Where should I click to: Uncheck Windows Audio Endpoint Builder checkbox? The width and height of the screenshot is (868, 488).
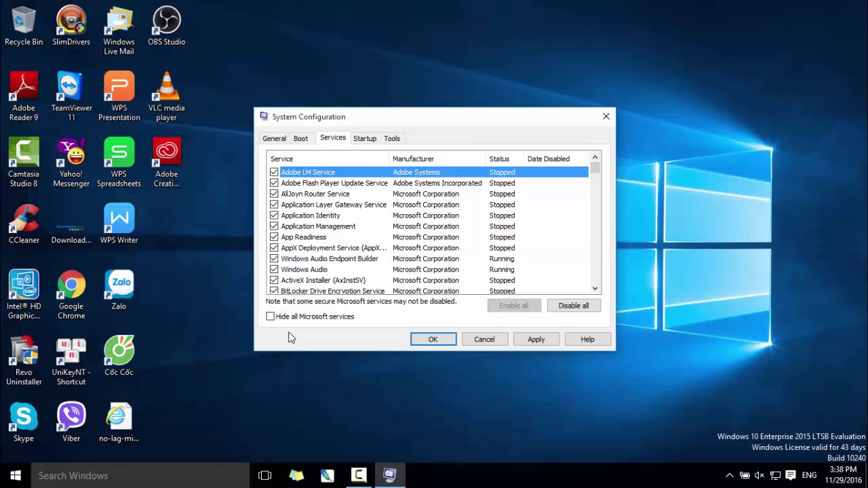274,259
